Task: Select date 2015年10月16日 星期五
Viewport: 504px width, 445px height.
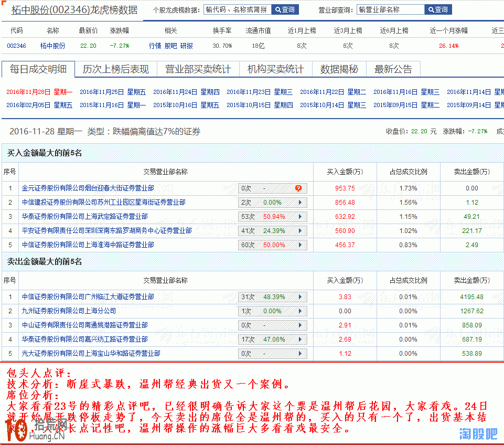Action: coord(186,105)
